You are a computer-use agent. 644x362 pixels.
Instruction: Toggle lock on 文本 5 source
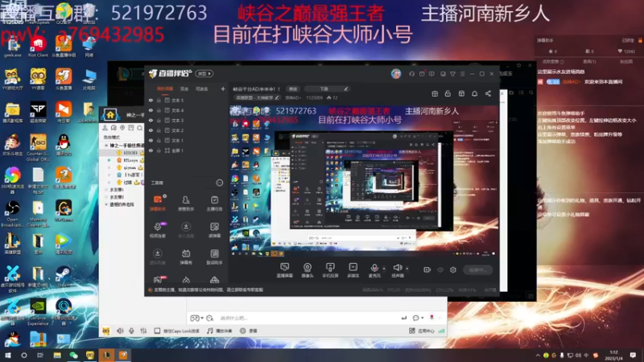pos(159,100)
